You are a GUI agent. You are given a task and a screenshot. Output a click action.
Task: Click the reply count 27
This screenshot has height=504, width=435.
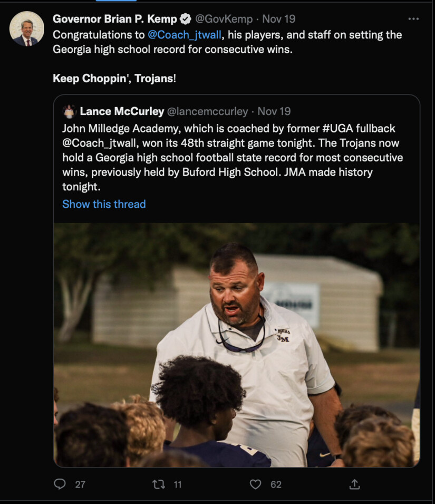[x=80, y=484]
